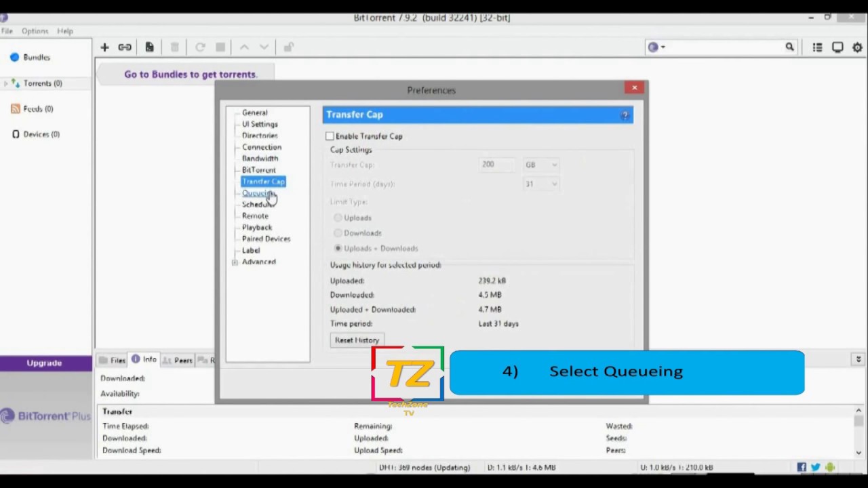Select Directories in Preferences tree
Image resolution: width=868 pixels, height=488 pixels.
260,136
